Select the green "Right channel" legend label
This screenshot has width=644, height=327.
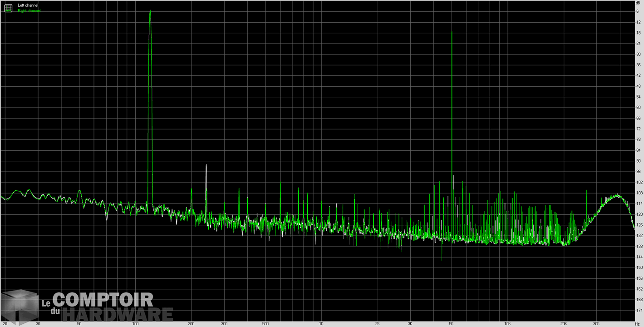point(29,10)
